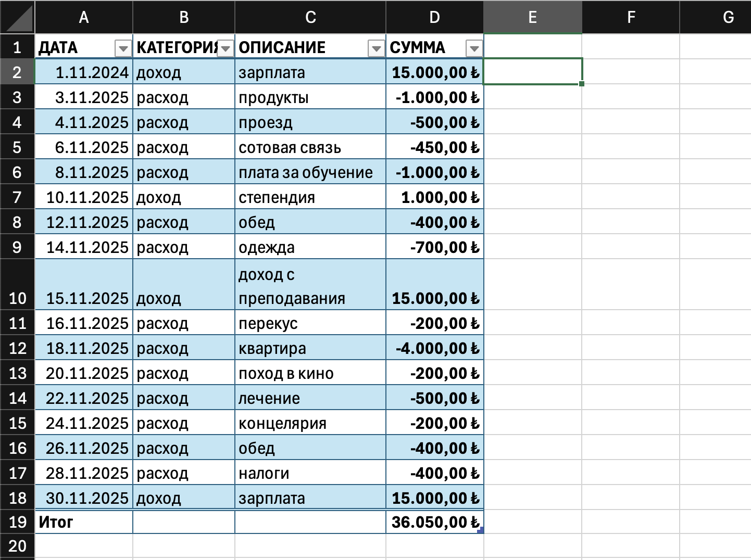Image resolution: width=751 pixels, height=560 pixels.
Task: Select date cell 6.11.2025
Action: (84, 147)
